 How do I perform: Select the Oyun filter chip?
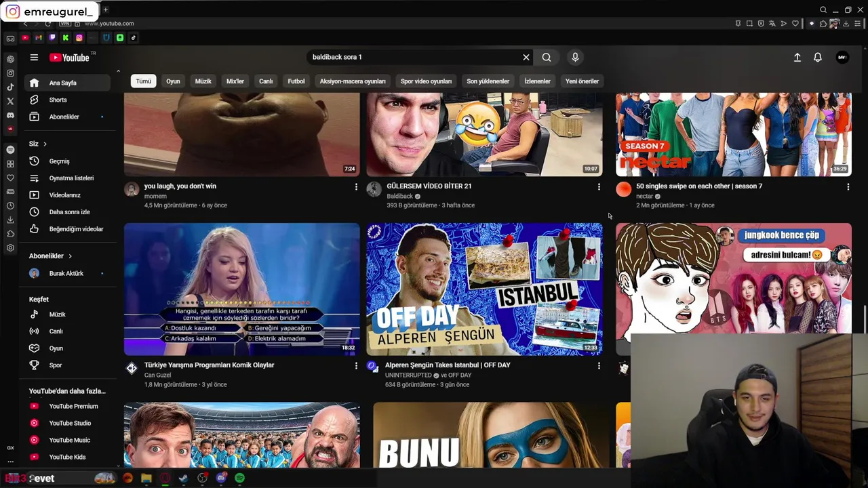tap(174, 81)
